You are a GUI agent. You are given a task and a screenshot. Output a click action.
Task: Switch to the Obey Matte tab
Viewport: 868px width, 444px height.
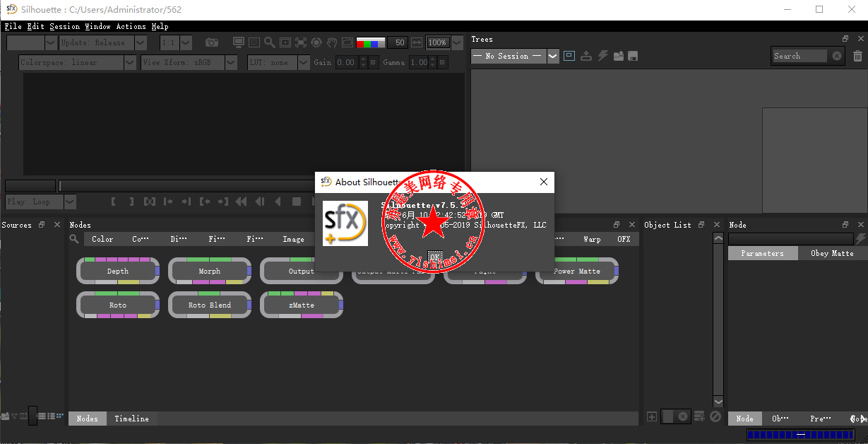(832, 253)
